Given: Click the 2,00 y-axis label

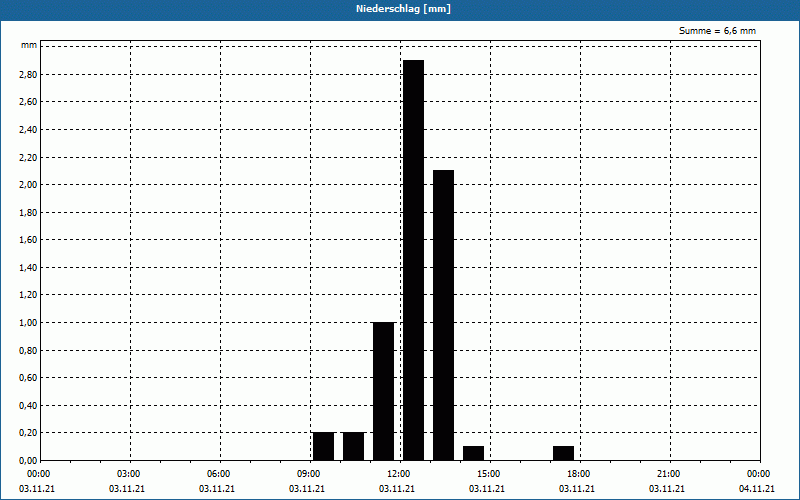Looking at the screenshot, I should click(28, 185).
